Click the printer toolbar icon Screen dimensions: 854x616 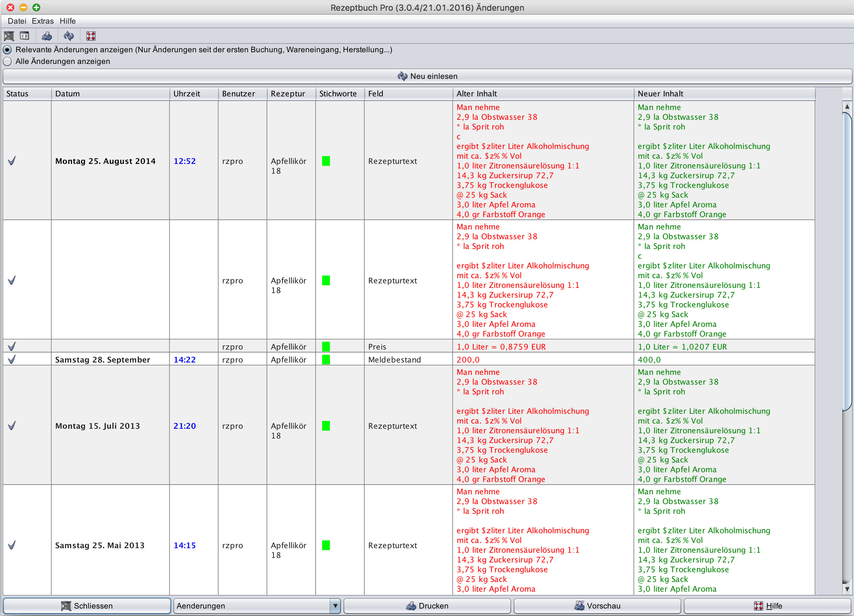pyautogui.click(x=47, y=36)
